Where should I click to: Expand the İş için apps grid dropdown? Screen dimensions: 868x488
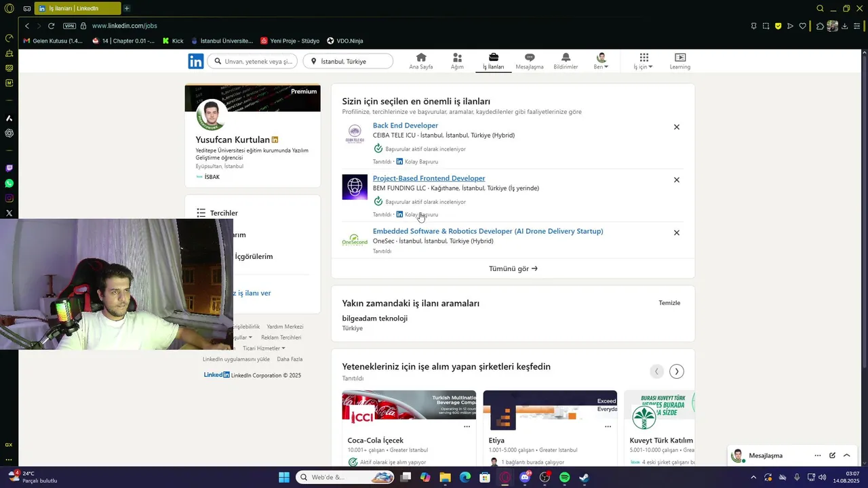click(644, 61)
